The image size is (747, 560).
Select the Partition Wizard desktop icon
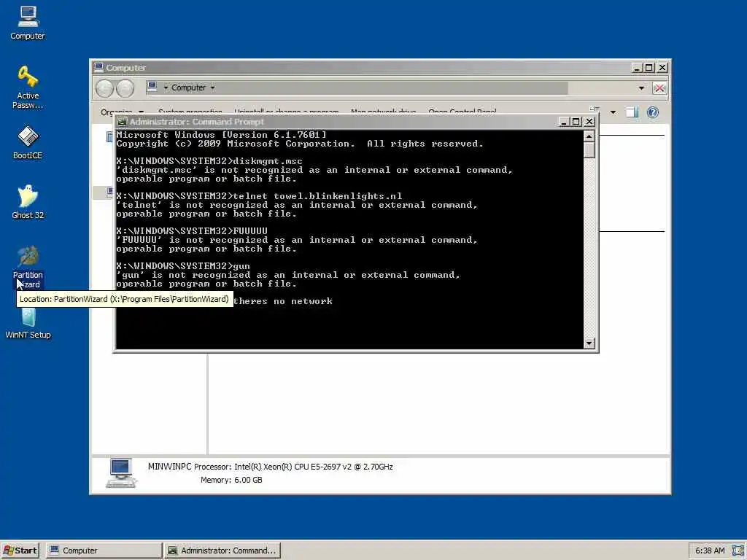[28, 267]
